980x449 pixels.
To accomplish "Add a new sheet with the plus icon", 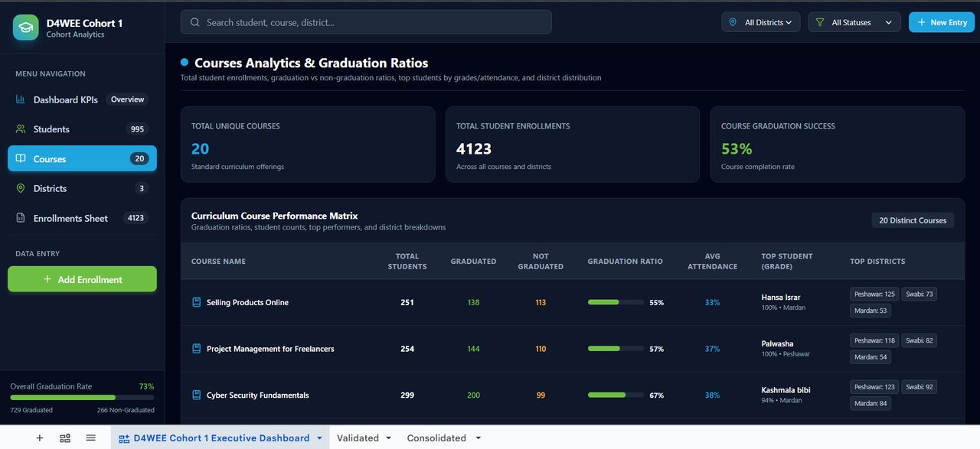I will pos(40,438).
